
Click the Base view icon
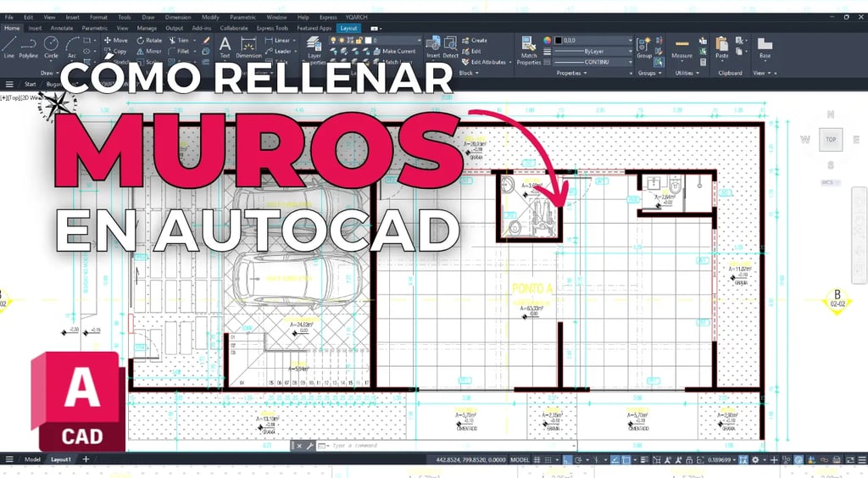point(765,47)
